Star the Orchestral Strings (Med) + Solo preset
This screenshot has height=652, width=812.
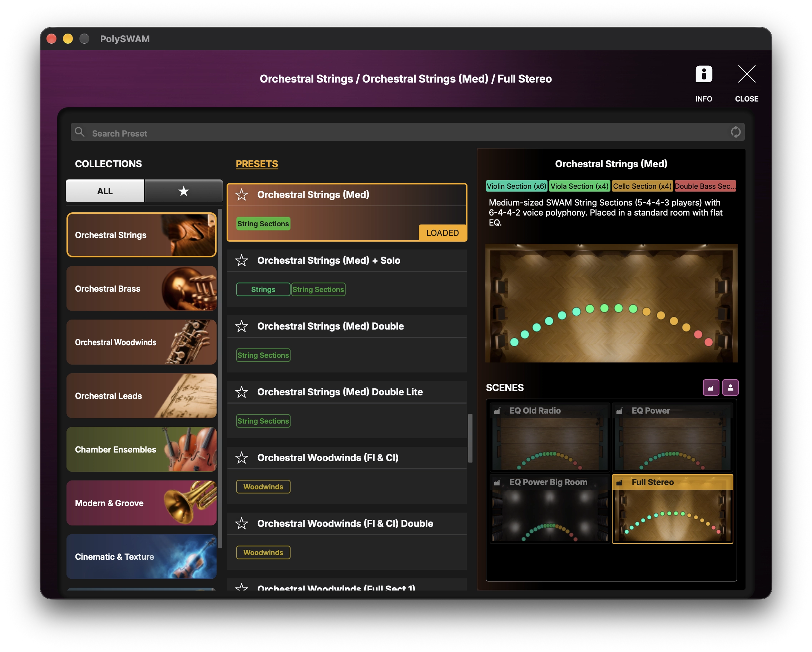(241, 261)
